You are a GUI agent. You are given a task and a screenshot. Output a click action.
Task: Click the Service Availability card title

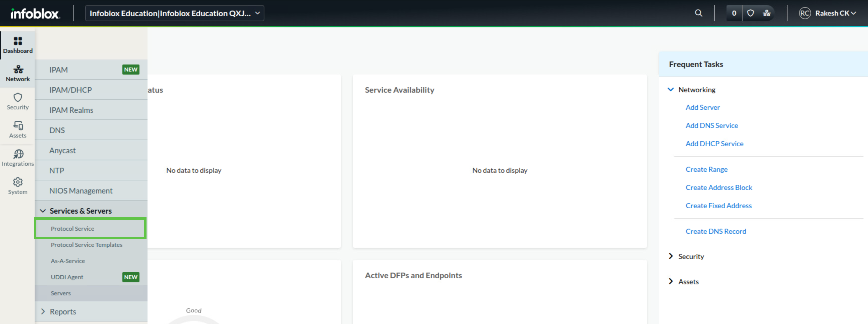(399, 90)
